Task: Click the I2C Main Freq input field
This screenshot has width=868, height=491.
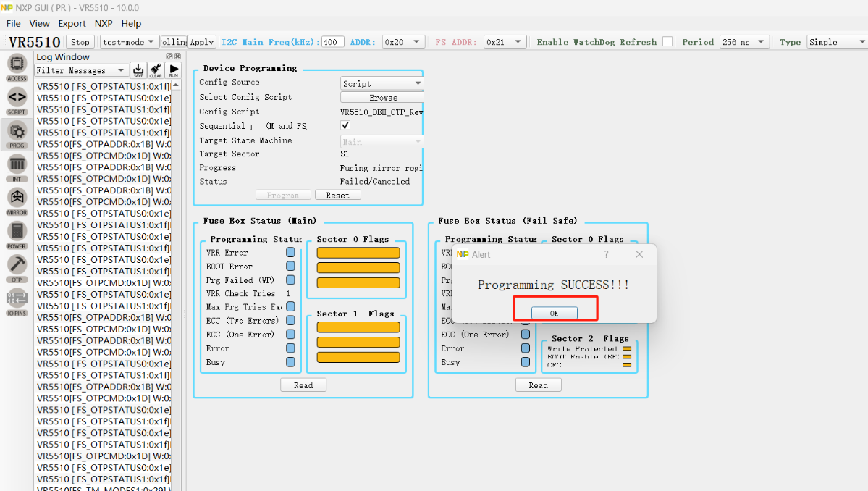Action: pyautogui.click(x=332, y=42)
